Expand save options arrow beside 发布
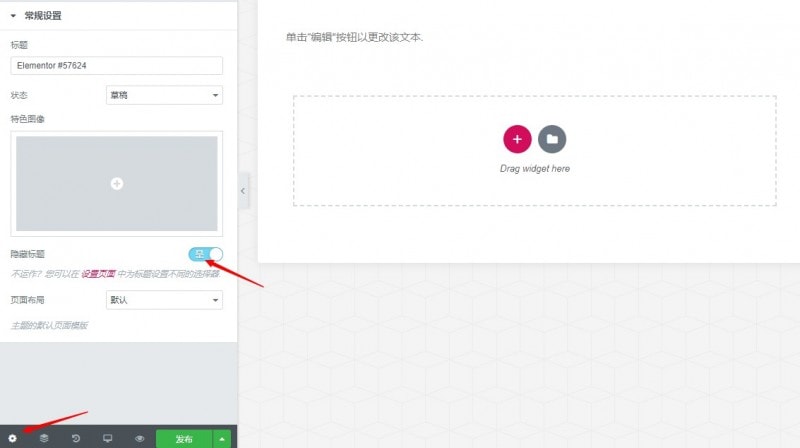The image size is (800, 448). [x=223, y=438]
